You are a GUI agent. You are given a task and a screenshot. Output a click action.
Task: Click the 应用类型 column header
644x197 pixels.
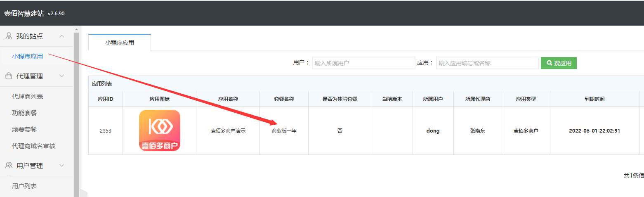click(526, 99)
